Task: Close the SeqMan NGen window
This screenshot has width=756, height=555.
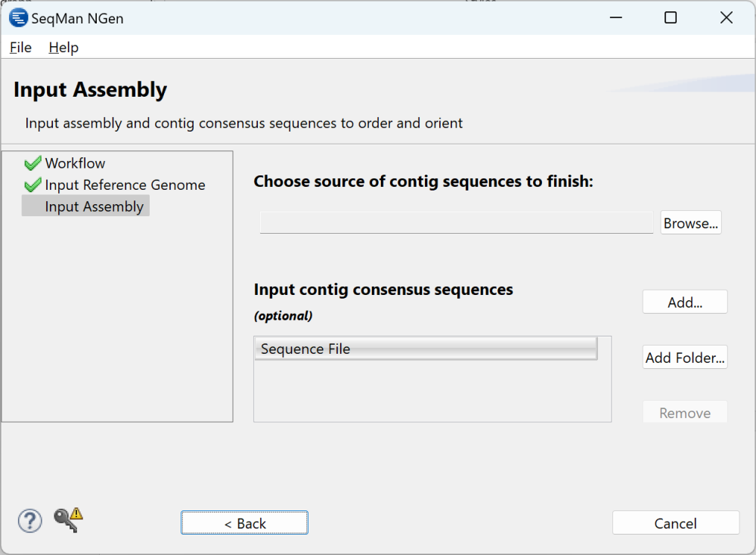Action: pyautogui.click(x=726, y=18)
